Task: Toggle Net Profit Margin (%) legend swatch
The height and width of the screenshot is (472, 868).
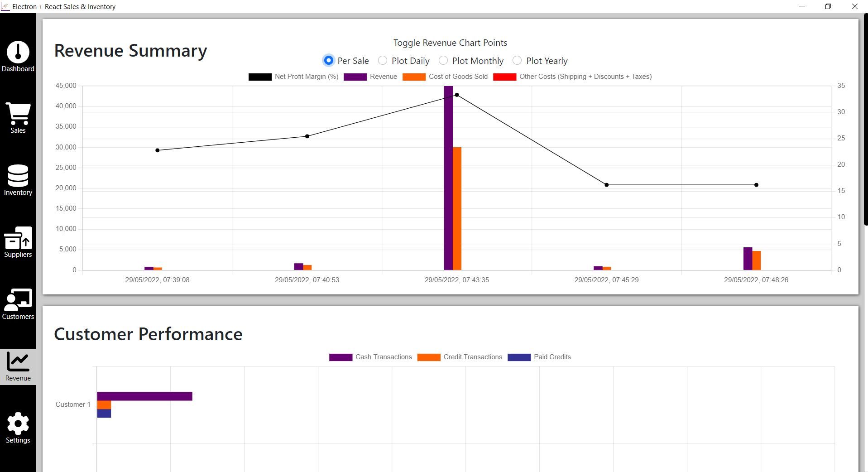Action: 260,77
